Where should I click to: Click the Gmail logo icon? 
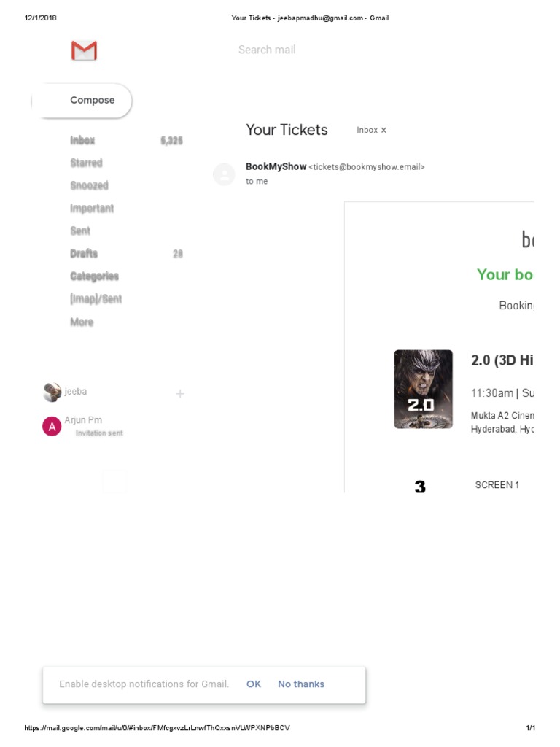[x=84, y=50]
